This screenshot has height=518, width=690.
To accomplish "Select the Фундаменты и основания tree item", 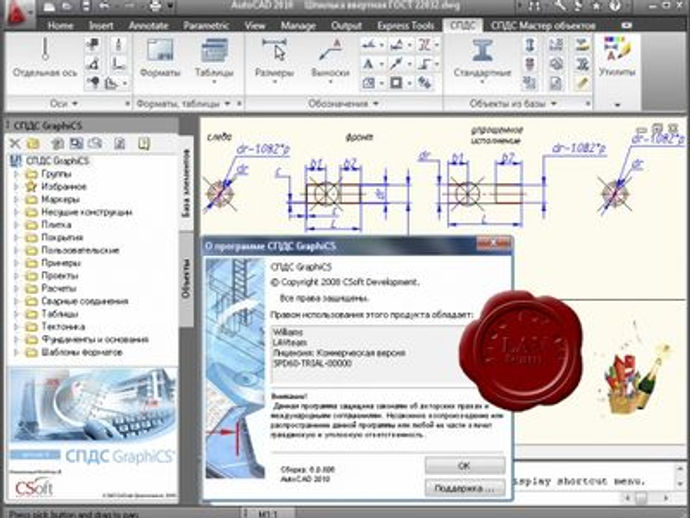I will [x=95, y=340].
